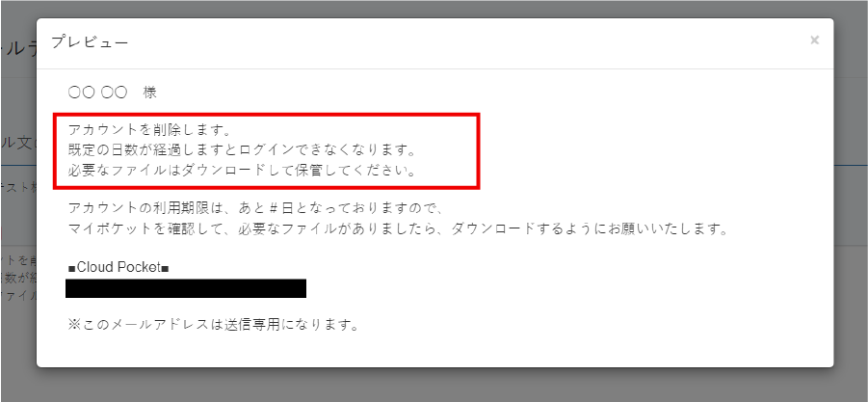Image resolution: width=868 pixels, height=402 pixels.
Task: Click the 様 honorific after the name
Action: click(150, 93)
